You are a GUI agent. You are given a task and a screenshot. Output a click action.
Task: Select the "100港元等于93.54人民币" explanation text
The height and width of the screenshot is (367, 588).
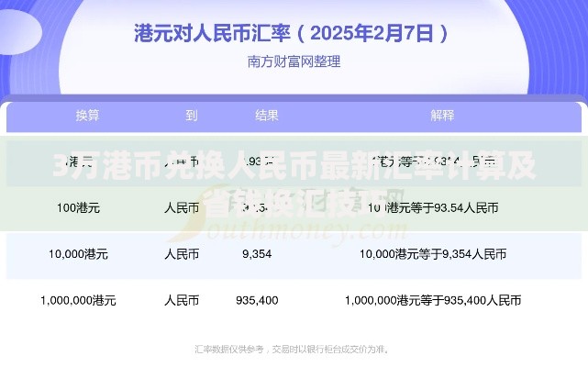[x=433, y=208]
